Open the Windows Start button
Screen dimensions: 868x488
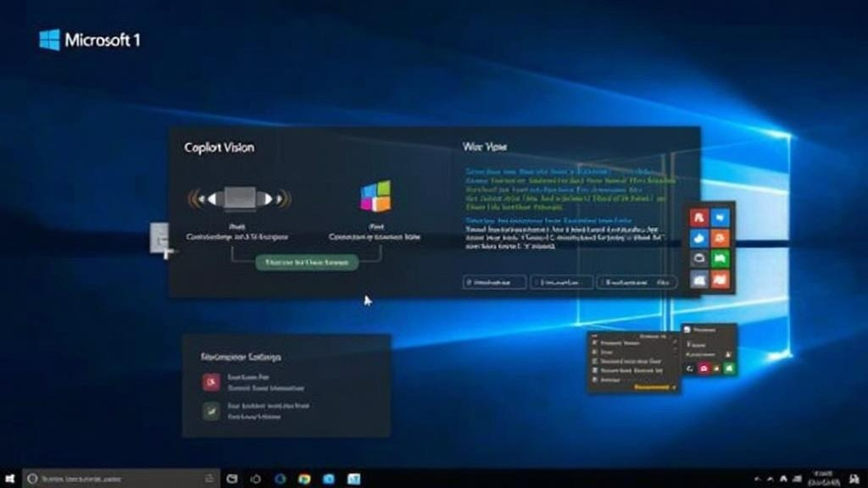tap(10, 479)
